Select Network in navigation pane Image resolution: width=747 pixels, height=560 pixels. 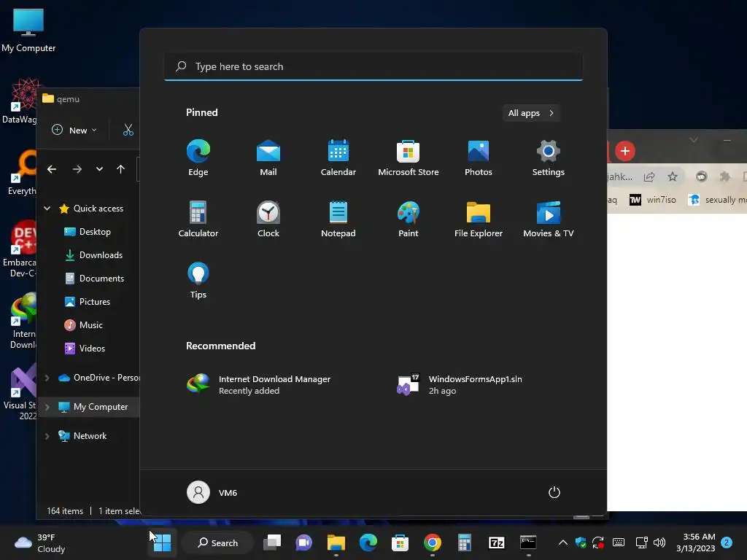click(x=82, y=436)
